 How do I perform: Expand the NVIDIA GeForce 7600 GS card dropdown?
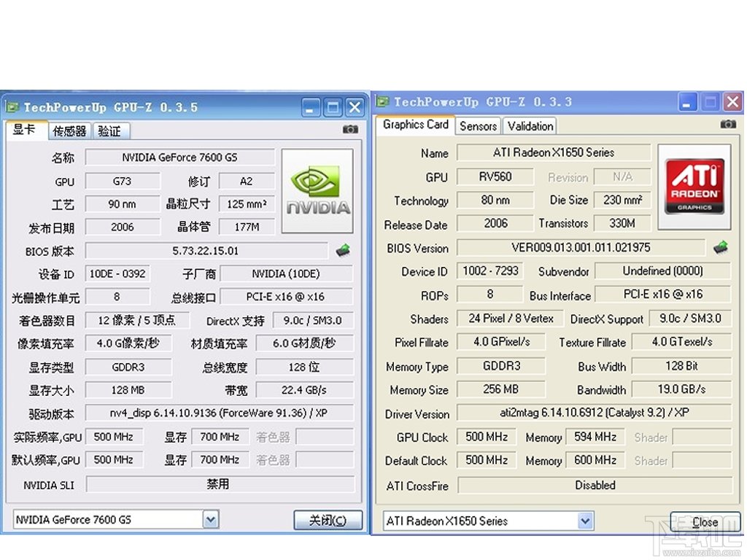pos(211,519)
